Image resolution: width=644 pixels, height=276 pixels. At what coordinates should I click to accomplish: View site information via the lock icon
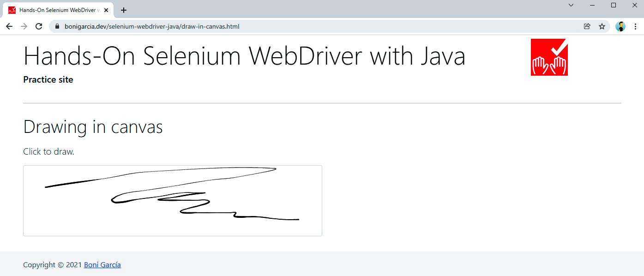[x=57, y=26]
